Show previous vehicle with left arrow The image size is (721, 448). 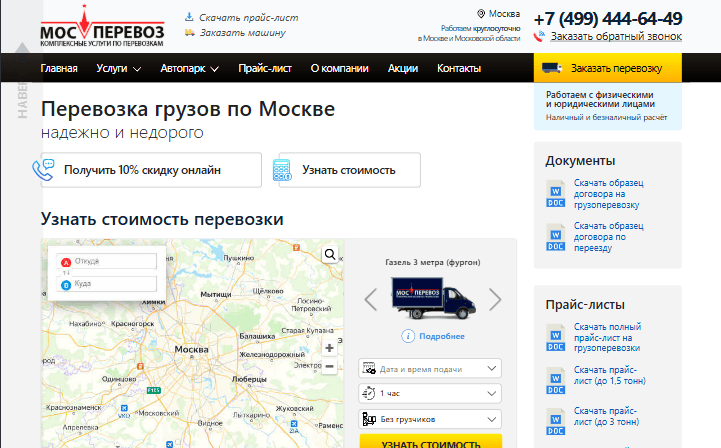coord(371,299)
